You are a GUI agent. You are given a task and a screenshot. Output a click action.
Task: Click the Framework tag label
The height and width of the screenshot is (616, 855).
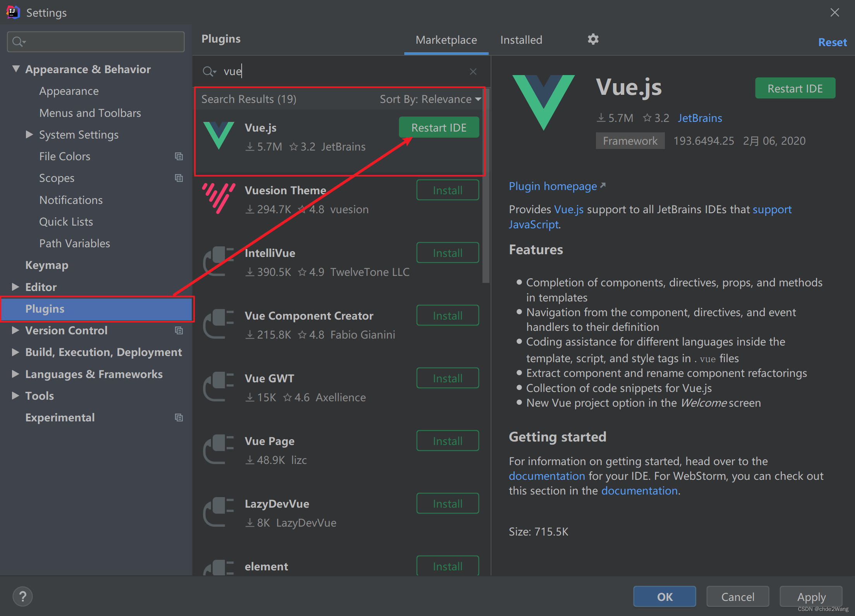[630, 141]
